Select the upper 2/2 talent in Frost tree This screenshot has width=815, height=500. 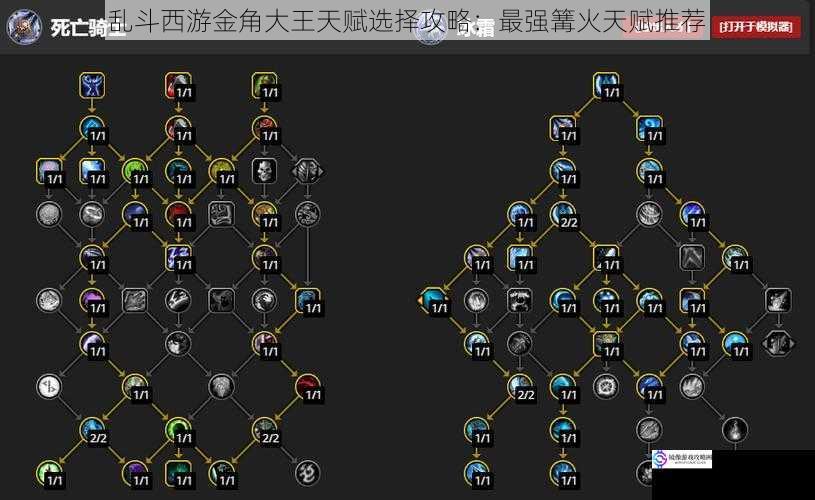563,214
